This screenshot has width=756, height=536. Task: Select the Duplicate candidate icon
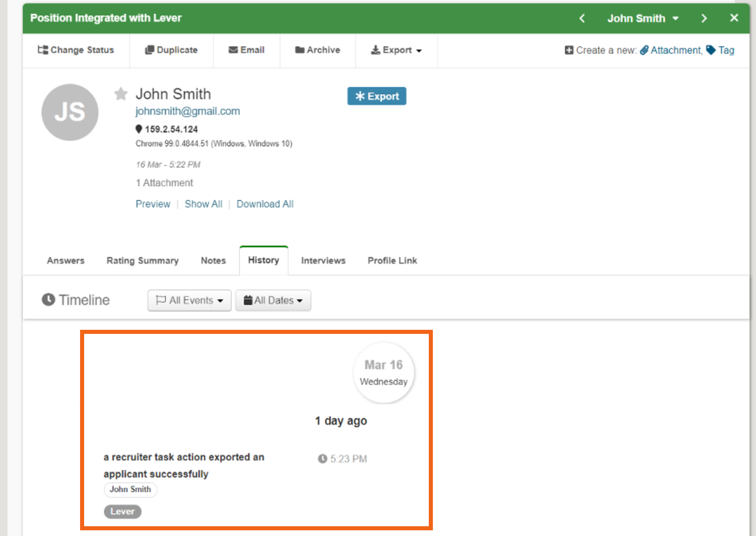tap(150, 49)
